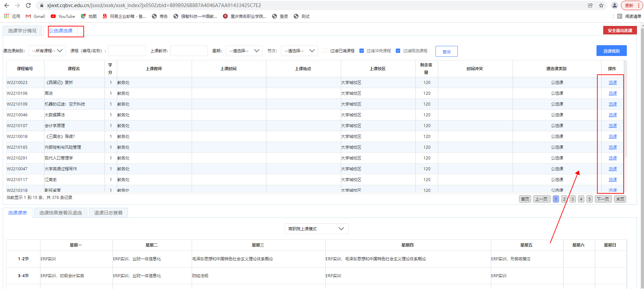Click 选课 link for 大数据算法 course
The width and height of the screenshot is (644, 289).
pos(612,115)
